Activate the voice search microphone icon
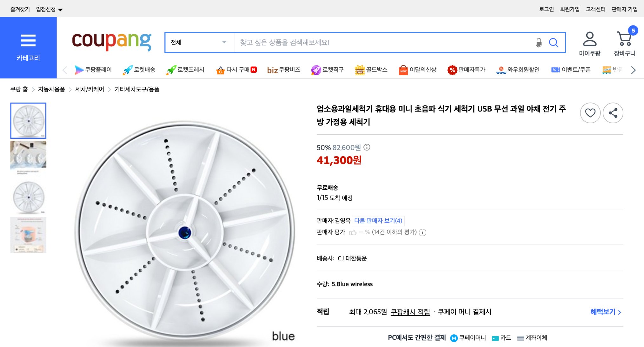Screen dimensions: 644x347 click(538, 42)
